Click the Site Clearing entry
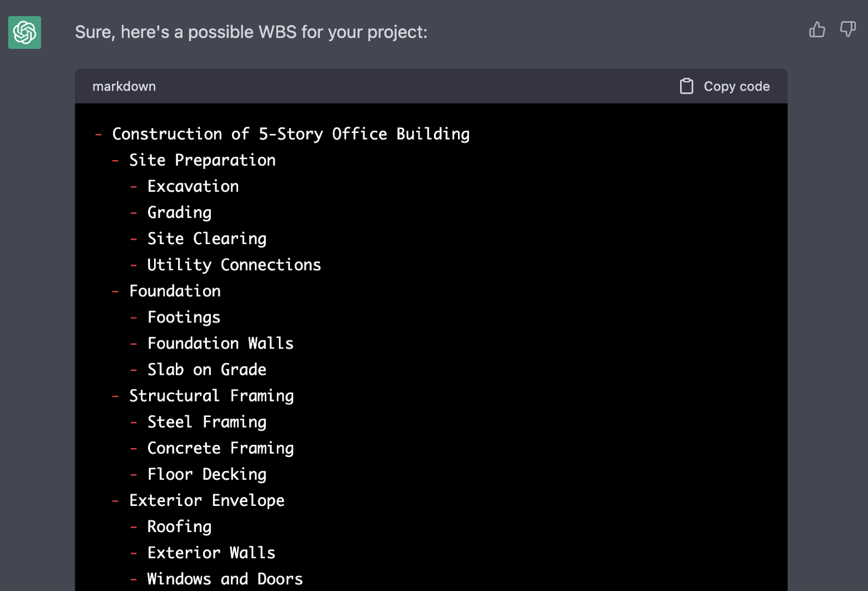868x591 pixels. pos(206,239)
